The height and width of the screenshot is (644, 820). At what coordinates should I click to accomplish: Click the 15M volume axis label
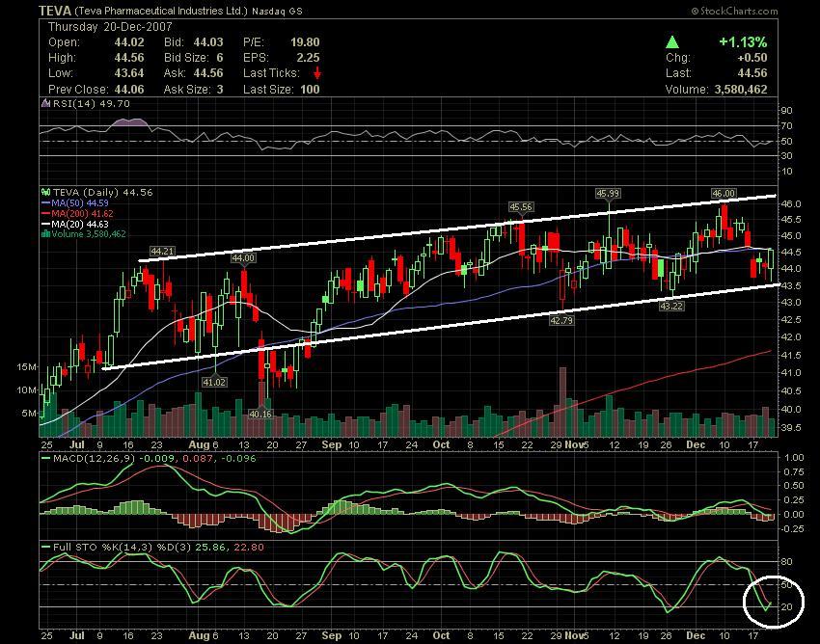pos(27,367)
